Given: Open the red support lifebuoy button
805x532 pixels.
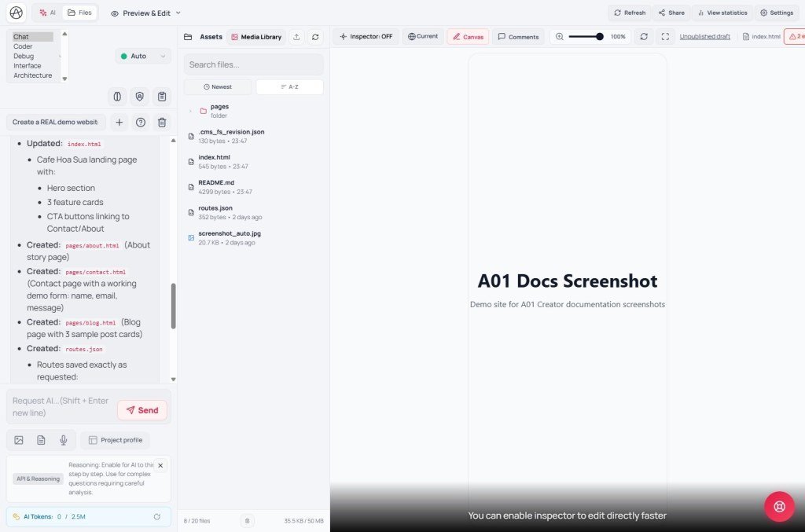Looking at the screenshot, I should pos(779,507).
